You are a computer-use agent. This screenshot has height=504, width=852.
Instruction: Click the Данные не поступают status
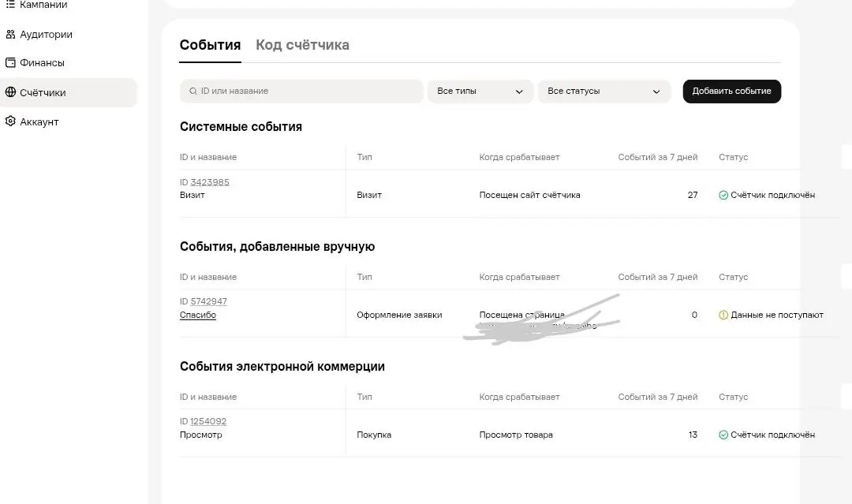pyautogui.click(x=777, y=315)
